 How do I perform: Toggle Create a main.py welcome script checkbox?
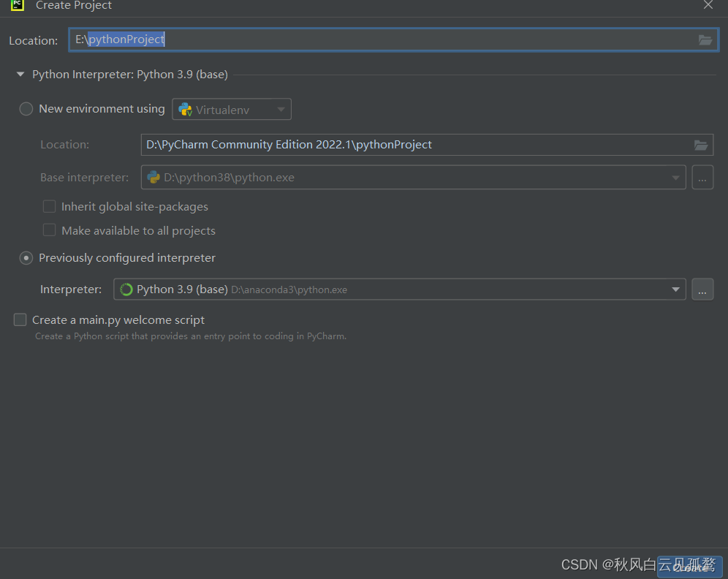click(20, 319)
